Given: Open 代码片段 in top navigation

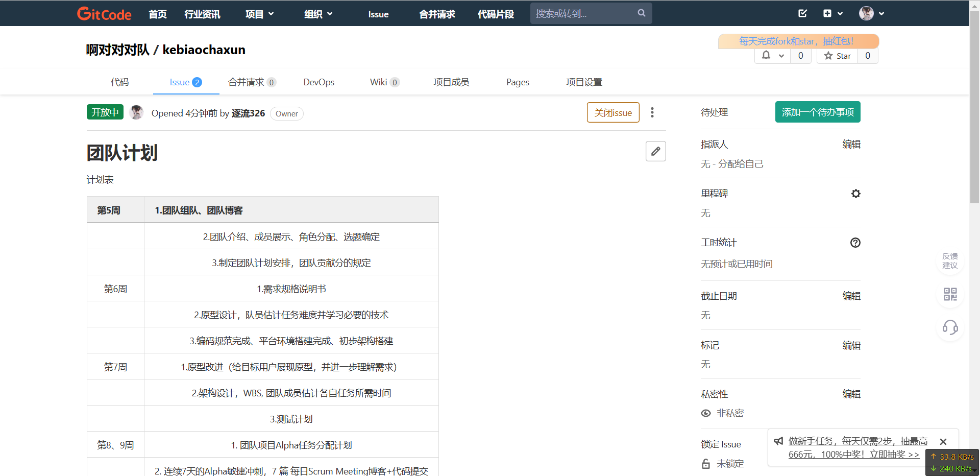Looking at the screenshot, I should 496,14.
